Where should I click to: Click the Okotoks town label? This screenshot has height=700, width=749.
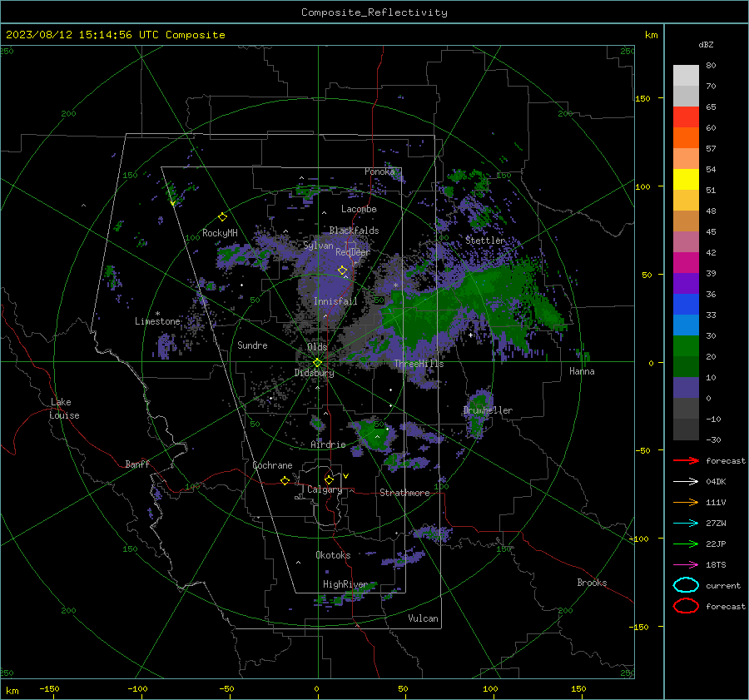click(333, 554)
